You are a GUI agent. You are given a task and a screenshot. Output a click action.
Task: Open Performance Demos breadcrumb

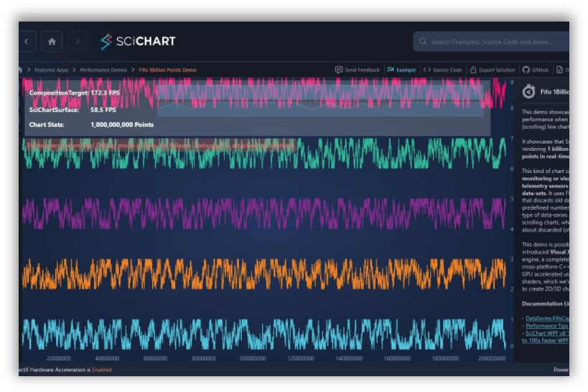103,70
